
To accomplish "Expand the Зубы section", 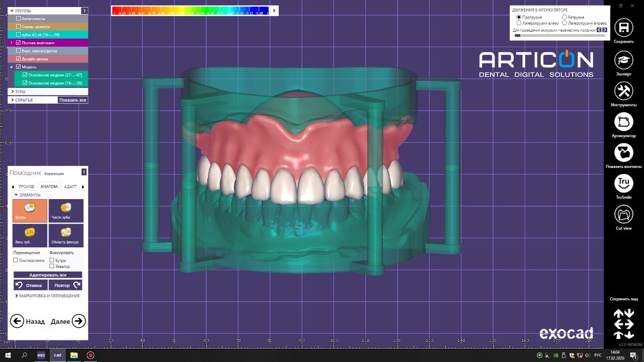I will click(12, 92).
